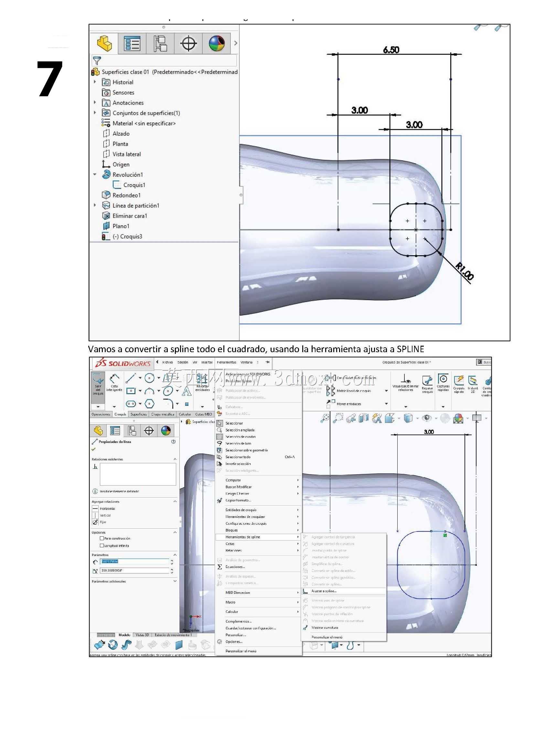Image resolution: width=535 pixels, height=756 pixels.
Task: Select the Slot sketch tool
Action: pos(131,404)
